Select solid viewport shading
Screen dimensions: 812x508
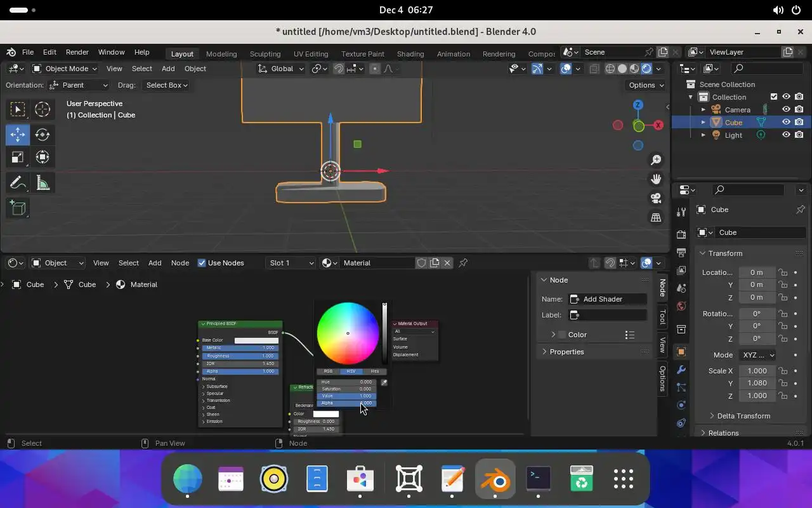tap(622, 69)
